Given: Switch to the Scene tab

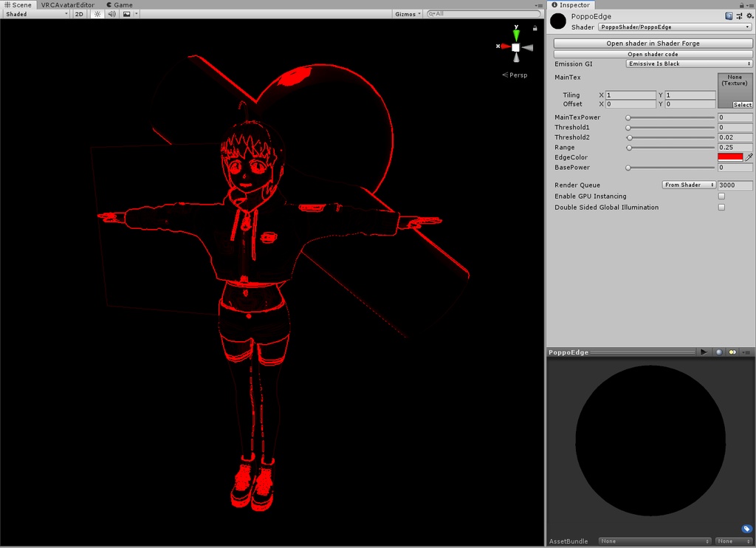Looking at the screenshot, I should 18,5.
